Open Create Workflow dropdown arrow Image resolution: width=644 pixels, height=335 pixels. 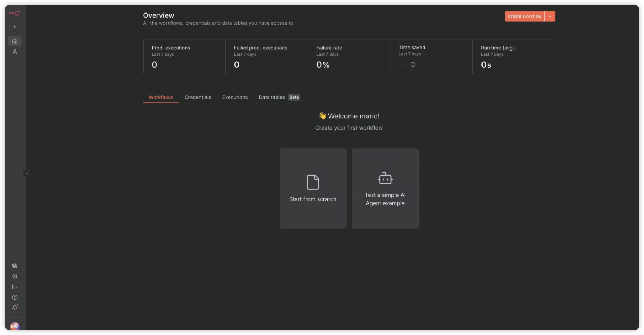(550, 16)
